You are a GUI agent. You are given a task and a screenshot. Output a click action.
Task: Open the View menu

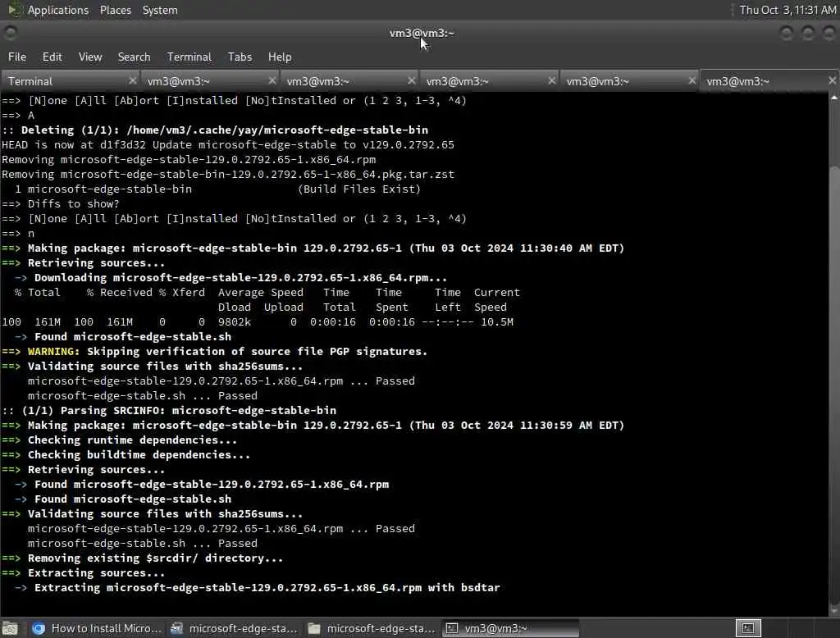(x=90, y=57)
